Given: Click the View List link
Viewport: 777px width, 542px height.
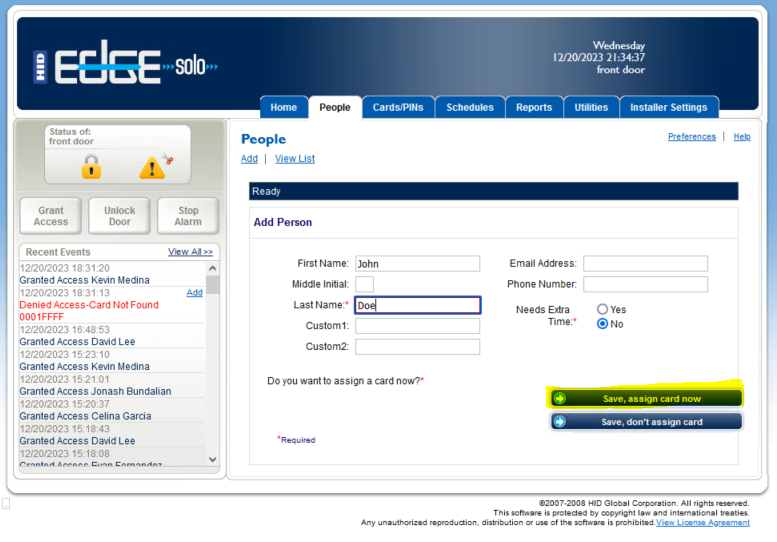Looking at the screenshot, I should tap(295, 159).
